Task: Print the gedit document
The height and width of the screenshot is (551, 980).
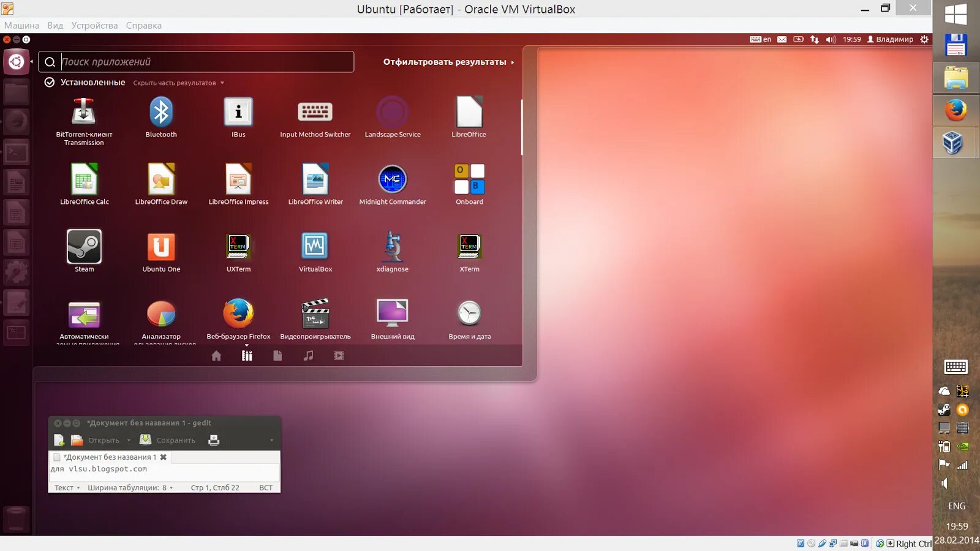Action: (x=214, y=440)
